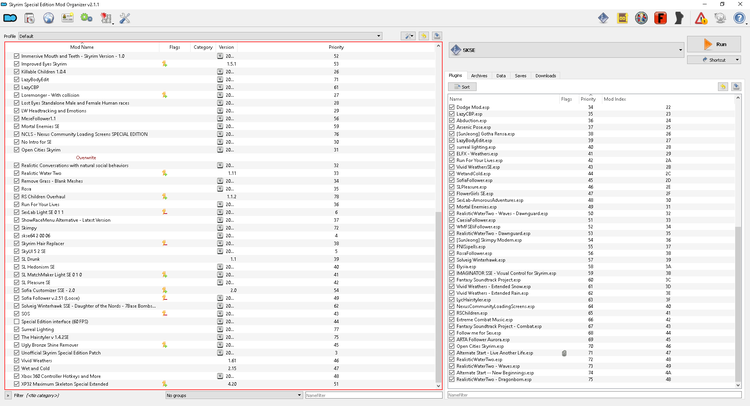Open the warning problems triangle icon
The height and width of the screenshot is (406, 750).
point(701,18)
